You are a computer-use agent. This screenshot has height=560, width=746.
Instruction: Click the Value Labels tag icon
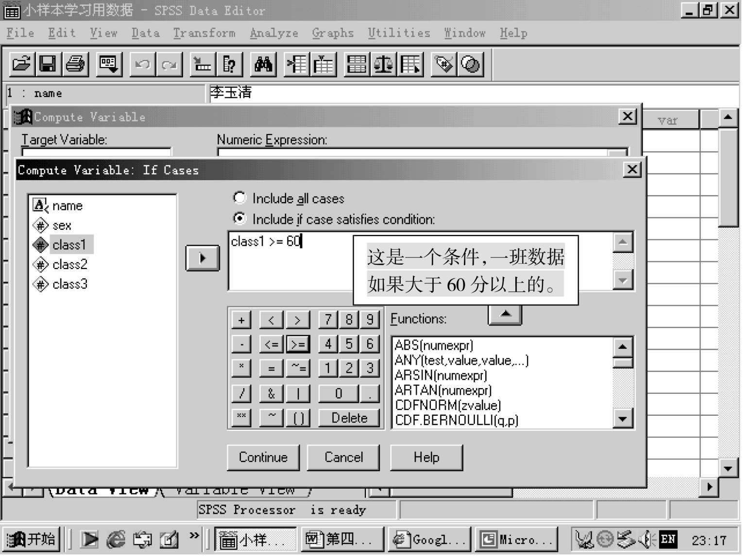pyautogui.click(x=444, y=64)
